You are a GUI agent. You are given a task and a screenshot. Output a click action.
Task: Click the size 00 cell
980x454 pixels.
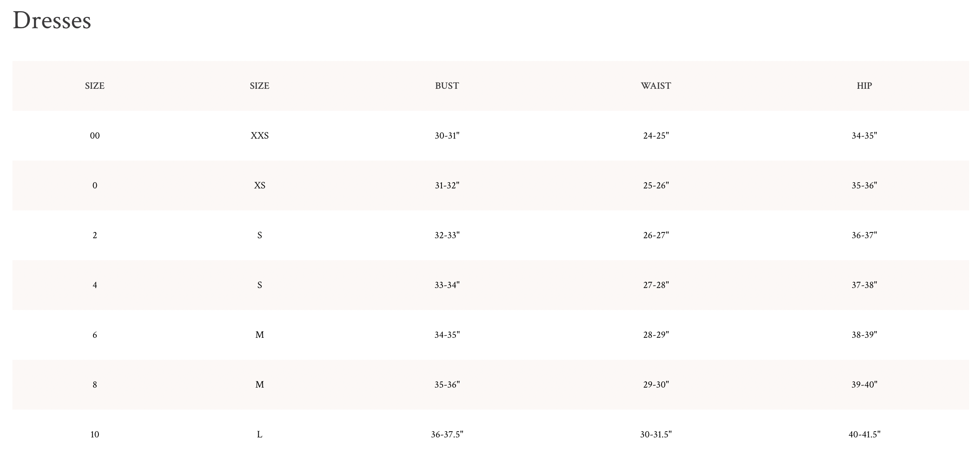95,136
